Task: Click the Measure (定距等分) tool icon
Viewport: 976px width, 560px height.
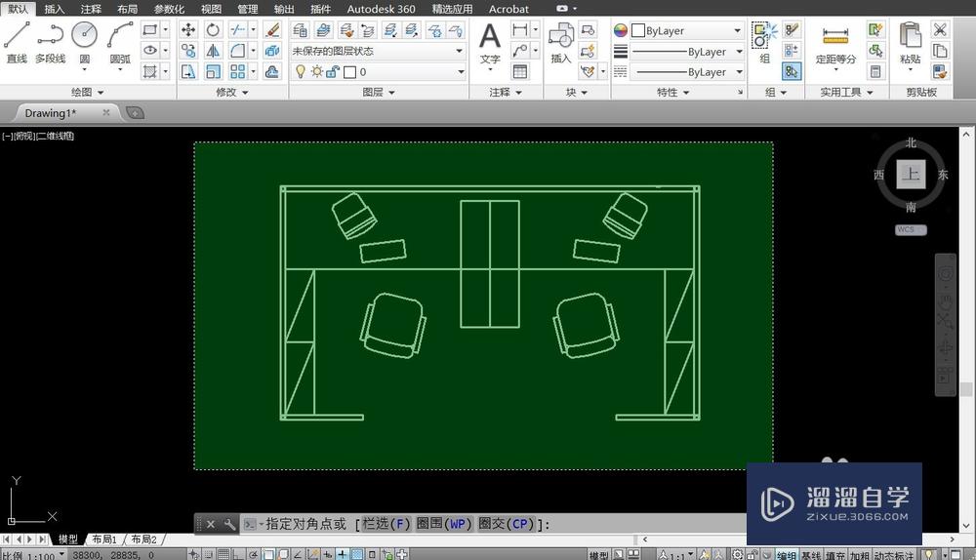Action: click(x=835, y=44)
